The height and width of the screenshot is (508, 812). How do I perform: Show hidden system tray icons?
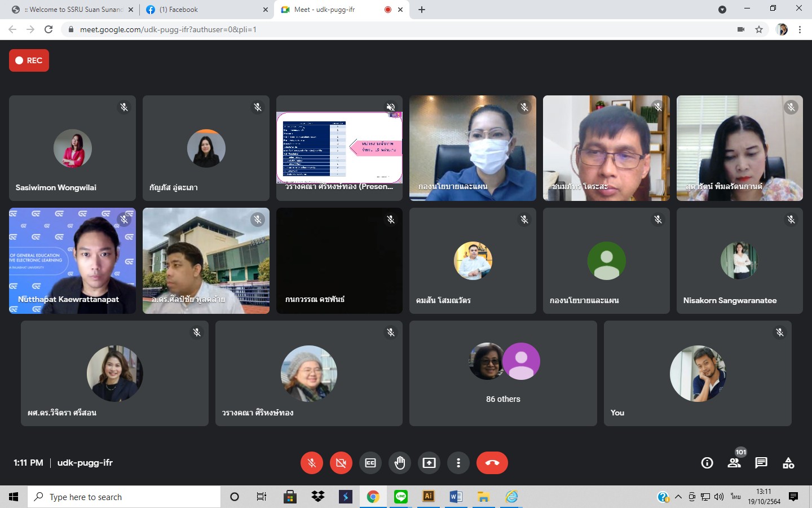tap(678, 497)
